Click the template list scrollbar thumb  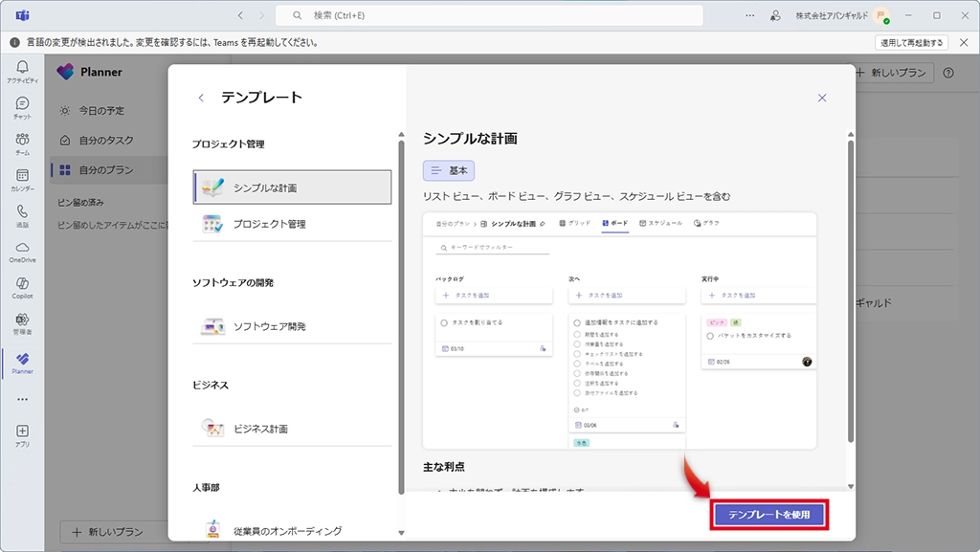401,318
